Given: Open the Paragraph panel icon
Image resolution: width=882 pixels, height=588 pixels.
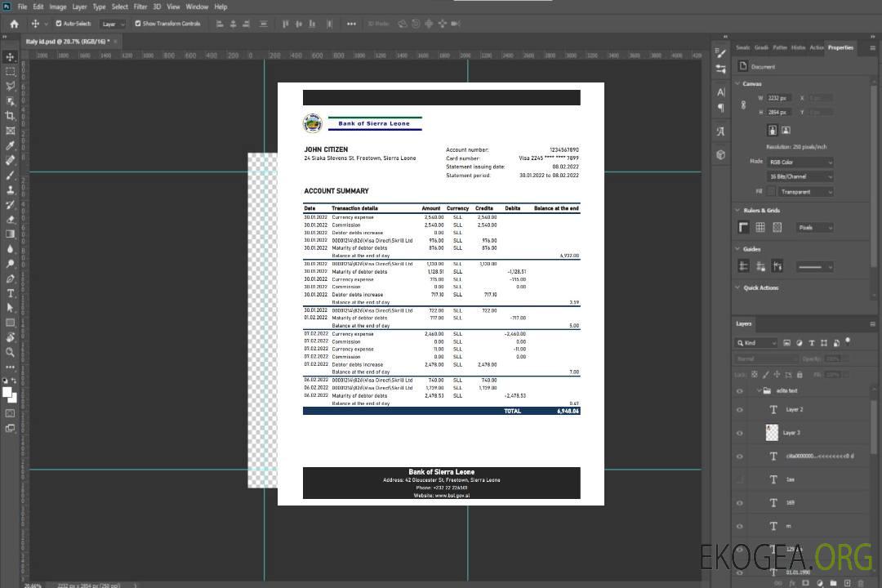Looking at the screenshot, I should (x=721, y=108).
